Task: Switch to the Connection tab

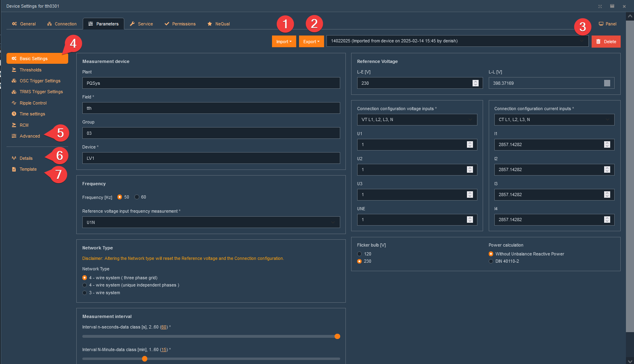Action: click(x=62, y=24)
